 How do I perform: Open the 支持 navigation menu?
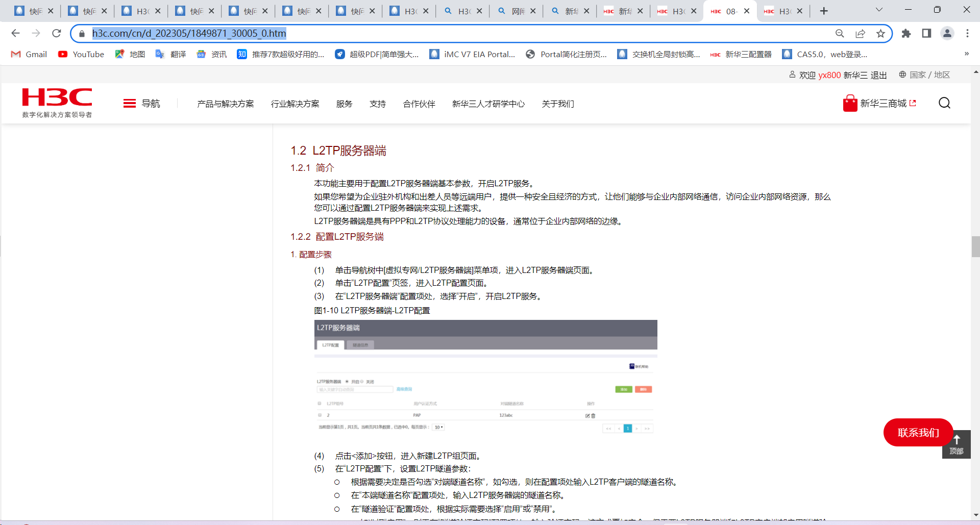pyautogui.click(x=377, y=104)
